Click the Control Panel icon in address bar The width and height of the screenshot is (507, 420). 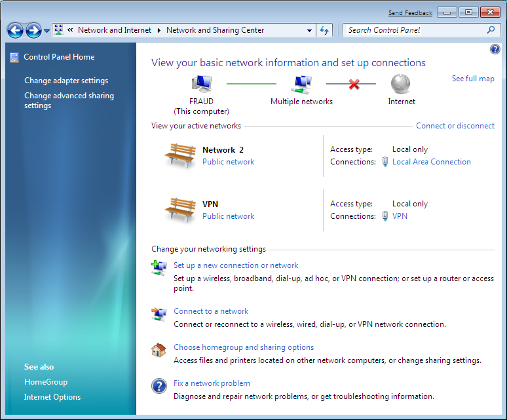tap(59, 30)
